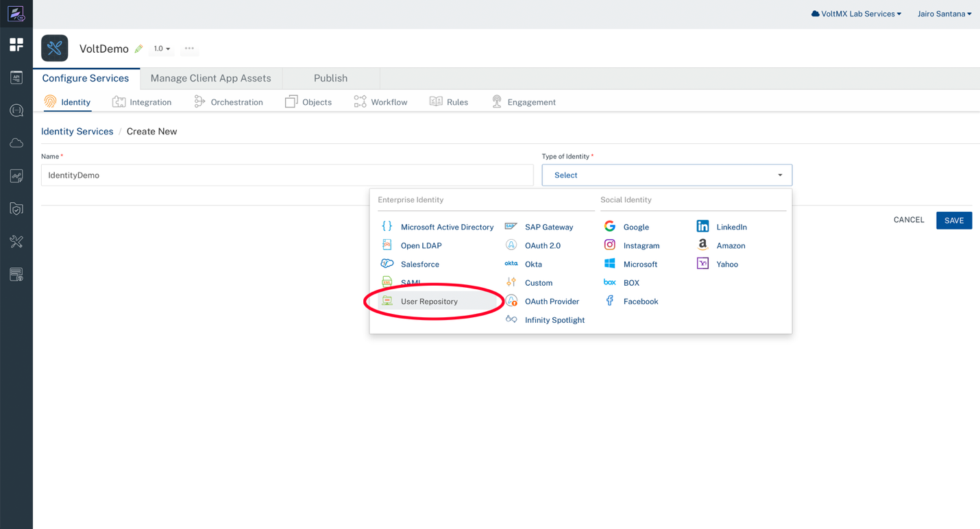
Task: Select Google under Social Identity
Action: click(x=626, y=227)
